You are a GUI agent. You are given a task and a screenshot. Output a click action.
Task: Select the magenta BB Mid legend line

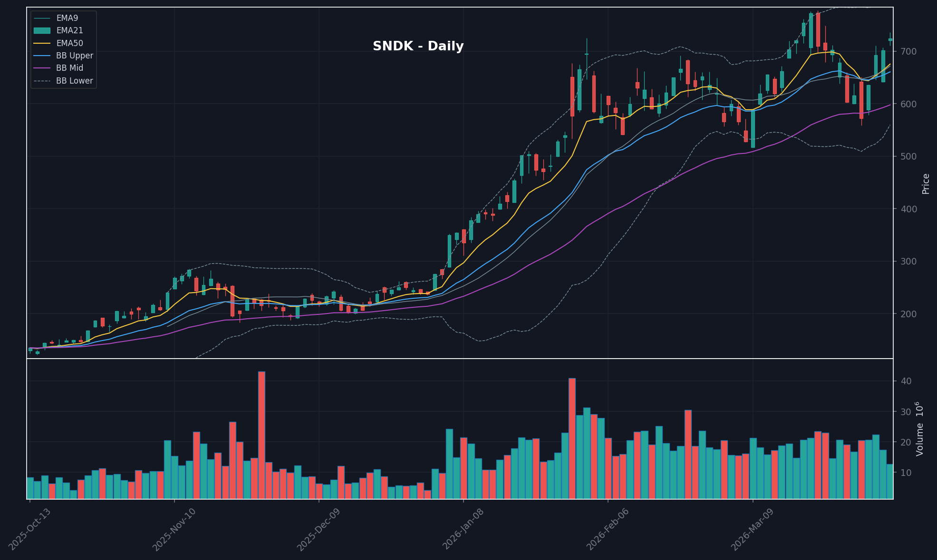coord(42,68)
